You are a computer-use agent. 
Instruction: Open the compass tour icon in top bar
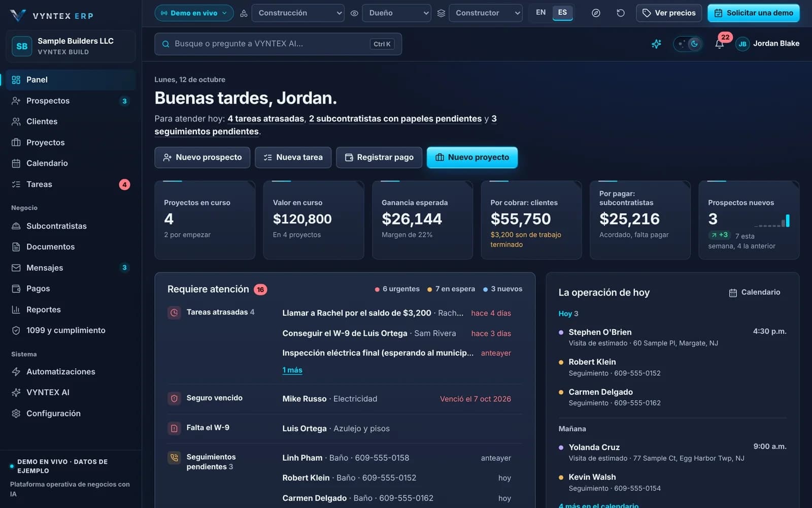[x=596, y=13]
